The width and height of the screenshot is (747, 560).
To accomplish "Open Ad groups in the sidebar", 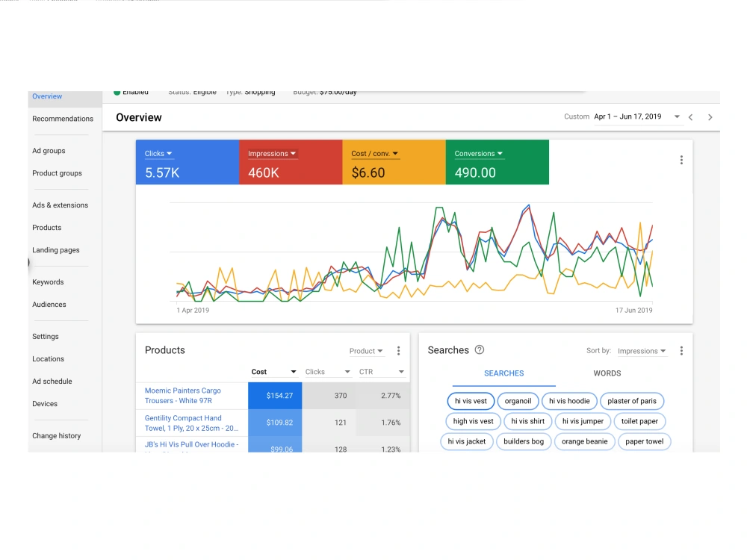I will [49, 151].
